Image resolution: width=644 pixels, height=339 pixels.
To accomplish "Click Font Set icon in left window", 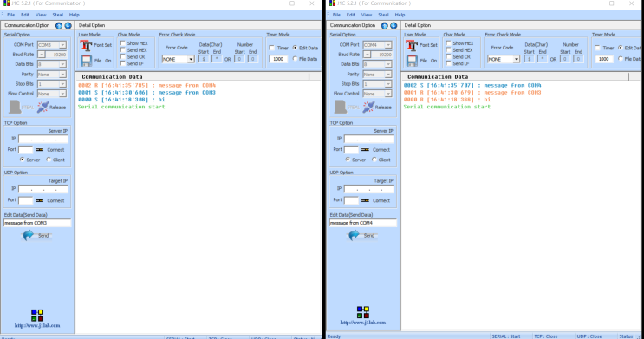I will point(86,45).
